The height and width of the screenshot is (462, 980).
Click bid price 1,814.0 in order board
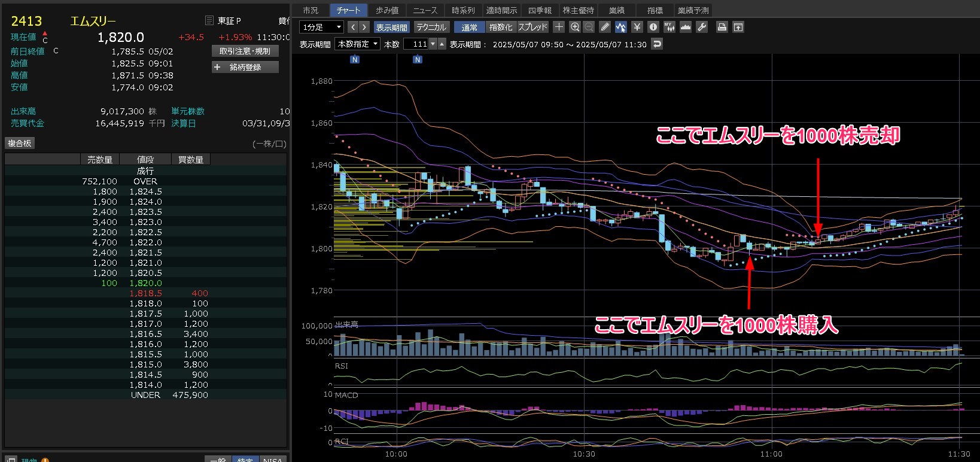click(146, 385)
